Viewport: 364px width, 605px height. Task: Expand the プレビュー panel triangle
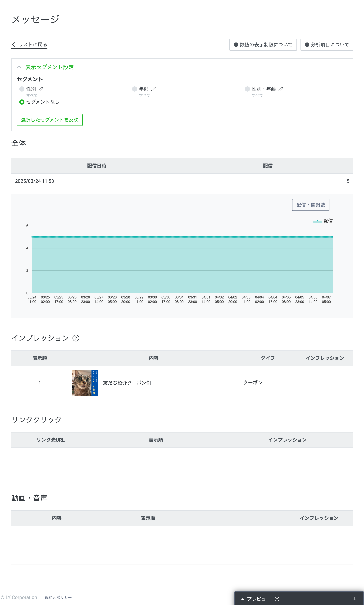243,599
